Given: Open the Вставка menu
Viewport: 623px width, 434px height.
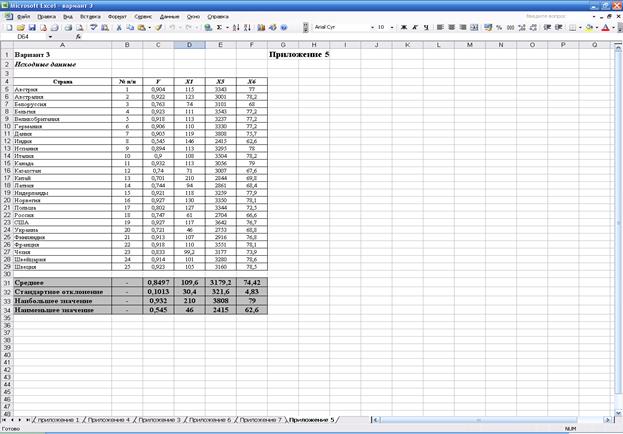Looking at the screenshot, I should click(90, 17).
